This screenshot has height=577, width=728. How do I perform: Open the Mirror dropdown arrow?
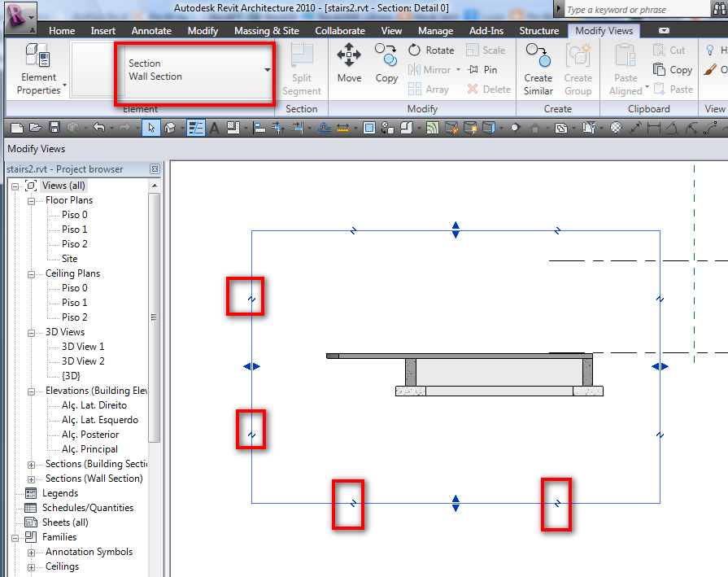tap(458, 70)
